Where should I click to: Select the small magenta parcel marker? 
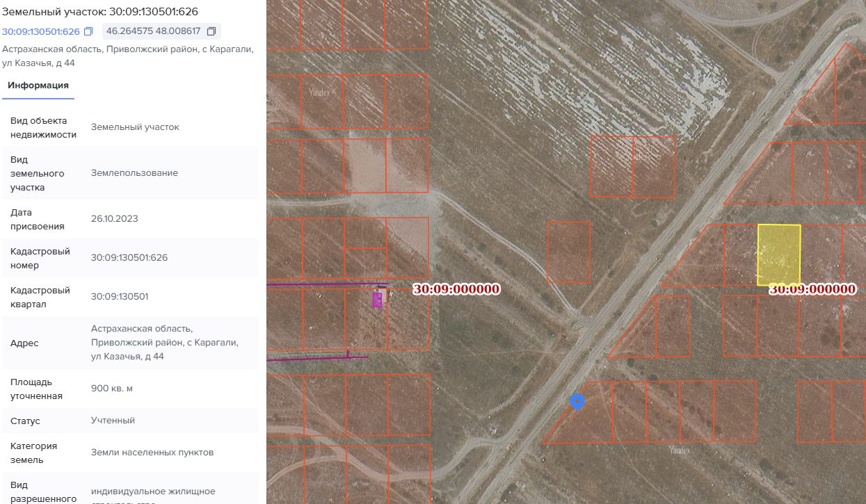(x=377, y=300)
